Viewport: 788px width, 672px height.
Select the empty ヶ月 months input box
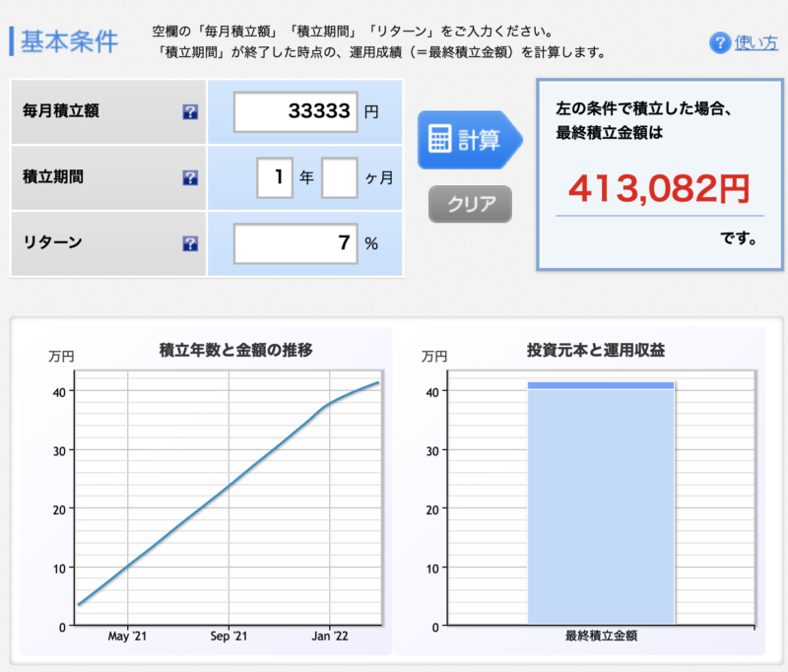[x=339, y=177]
